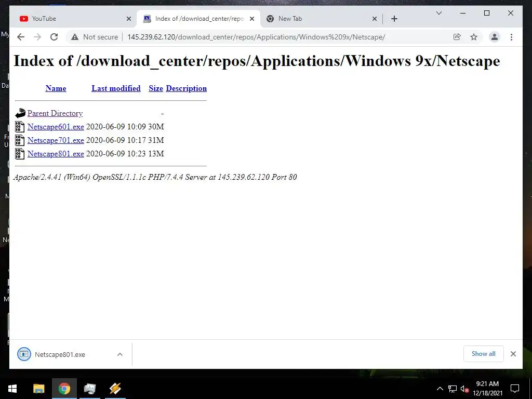
Task: Open the Windows Start menu
Action: click(x=12, y=389)
